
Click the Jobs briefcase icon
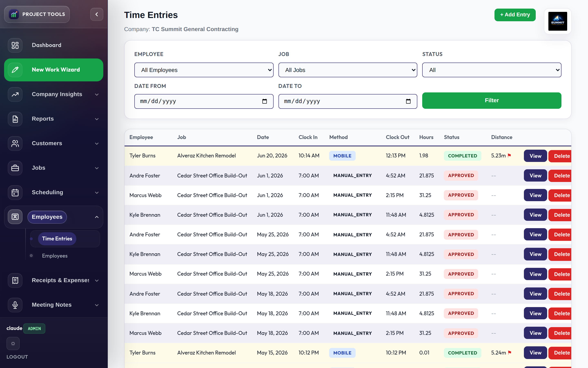(x=15, y=168)
